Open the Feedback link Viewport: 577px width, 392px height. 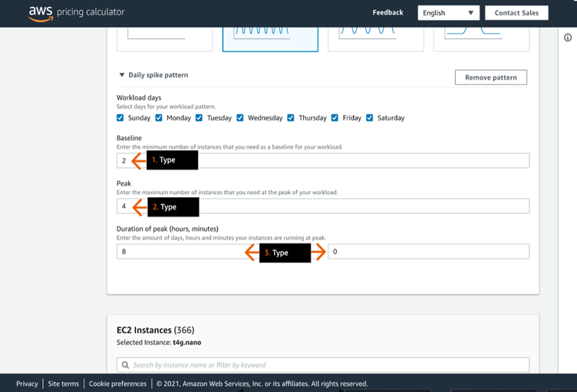tap(387, 13)
